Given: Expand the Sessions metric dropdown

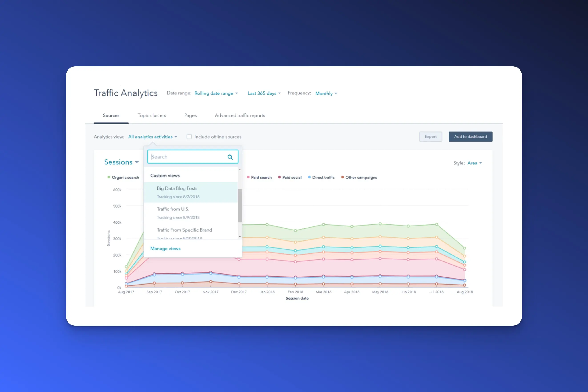Looking at the screenshot, I should [121, 162].
